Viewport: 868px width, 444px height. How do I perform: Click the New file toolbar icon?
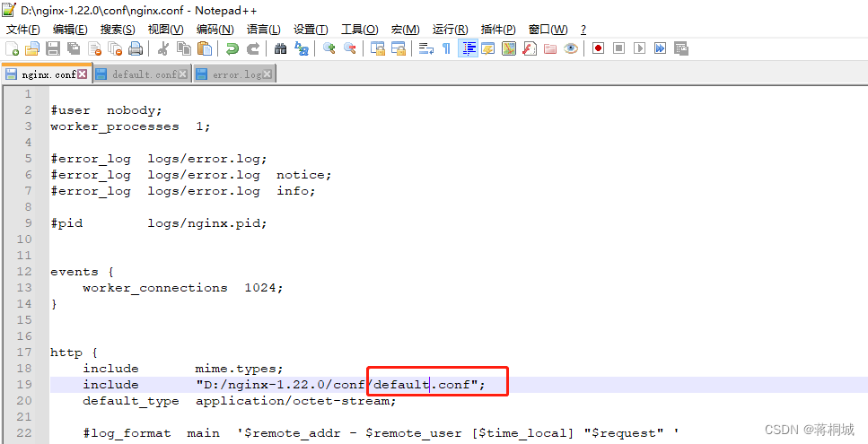(x=13, y=48)
